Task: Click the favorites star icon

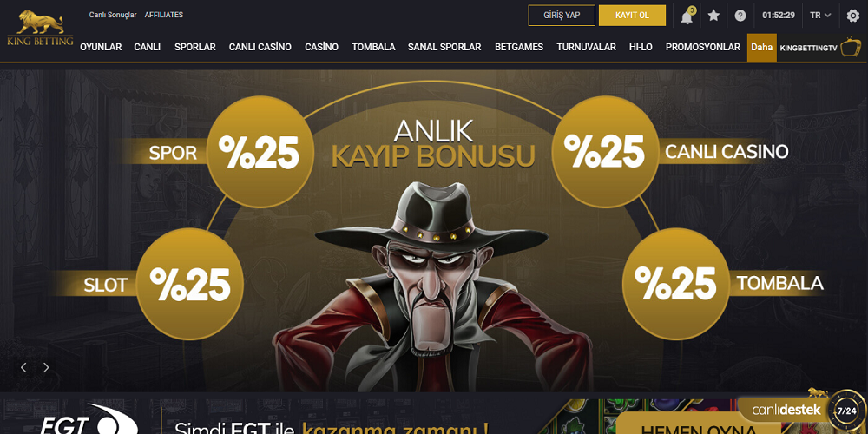Action: (x=713, y=16)
